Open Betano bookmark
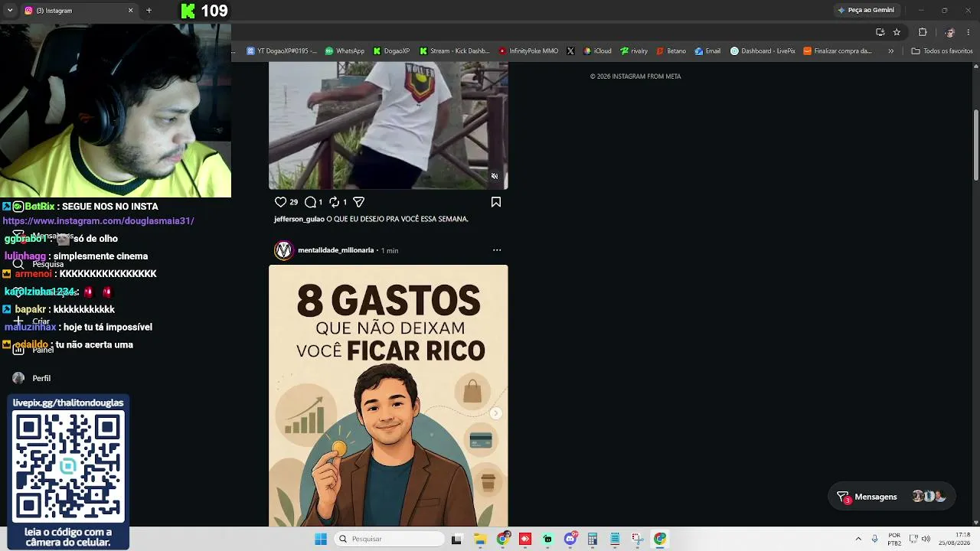Screen dimensions: 980x551 tap(671, 51)
